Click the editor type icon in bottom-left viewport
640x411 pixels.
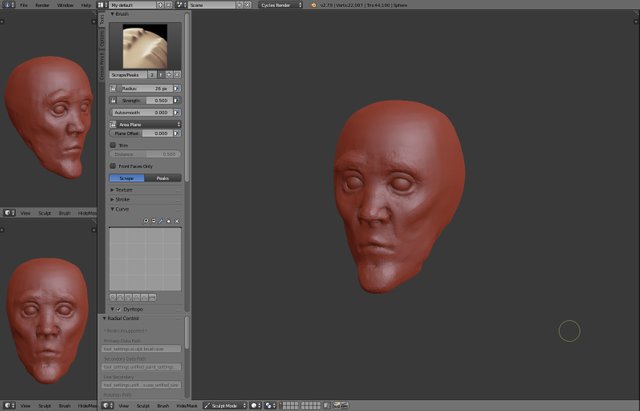[7, 406]
